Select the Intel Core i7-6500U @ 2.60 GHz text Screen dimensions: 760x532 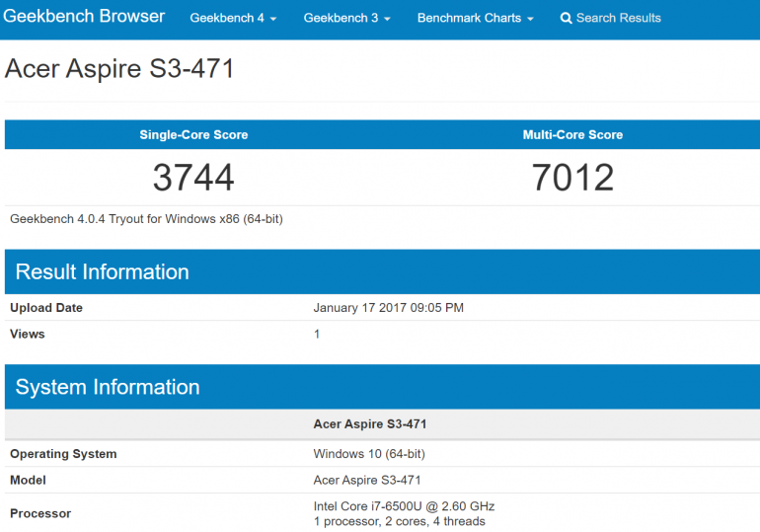404,506
